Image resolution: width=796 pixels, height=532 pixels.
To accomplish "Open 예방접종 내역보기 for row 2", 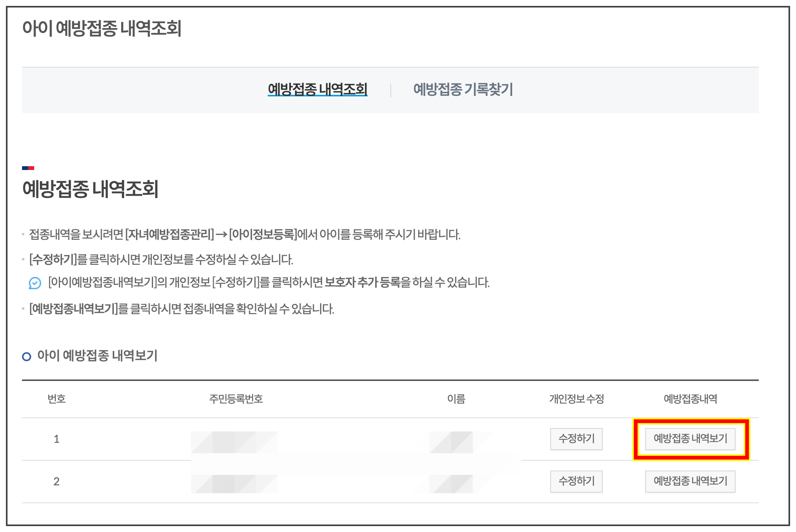I will coord(690,481).
